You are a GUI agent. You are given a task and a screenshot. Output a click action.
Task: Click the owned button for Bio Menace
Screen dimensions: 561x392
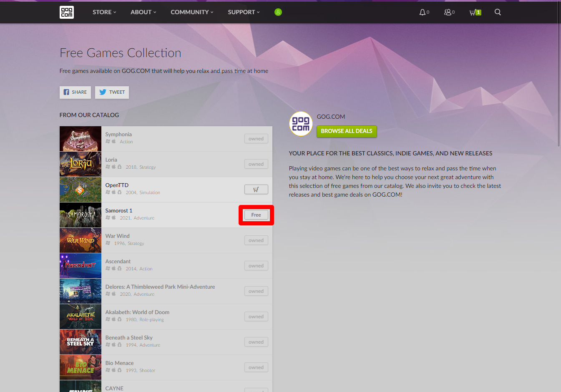pos(256,367)
